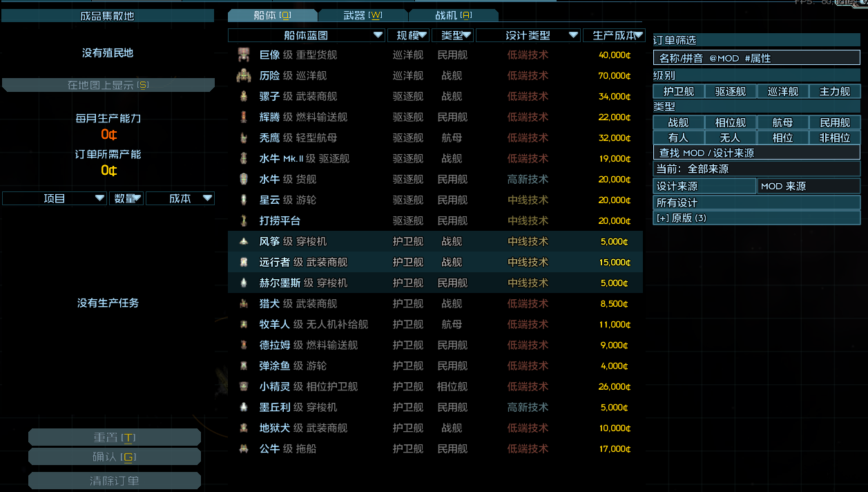Click the 牧羊人 drone tender icon
The height and width of the screenshot is (492, 868).
[243, 324]
